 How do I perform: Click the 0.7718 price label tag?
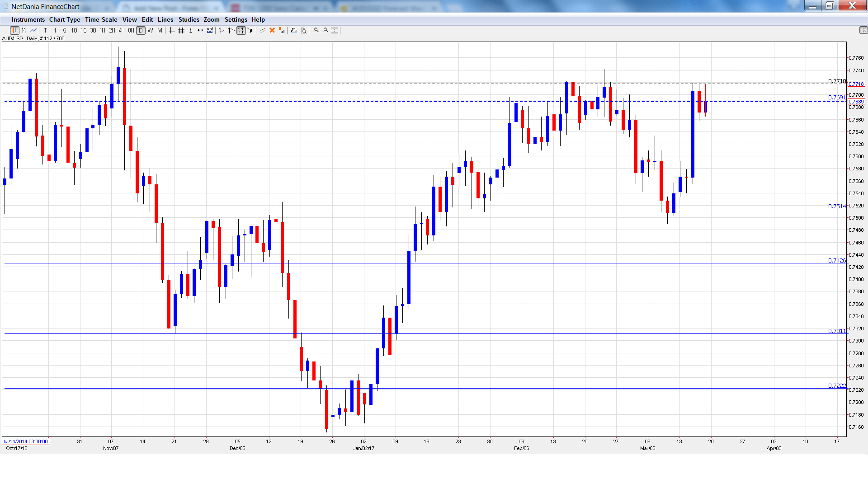click(x=856, y=84)
